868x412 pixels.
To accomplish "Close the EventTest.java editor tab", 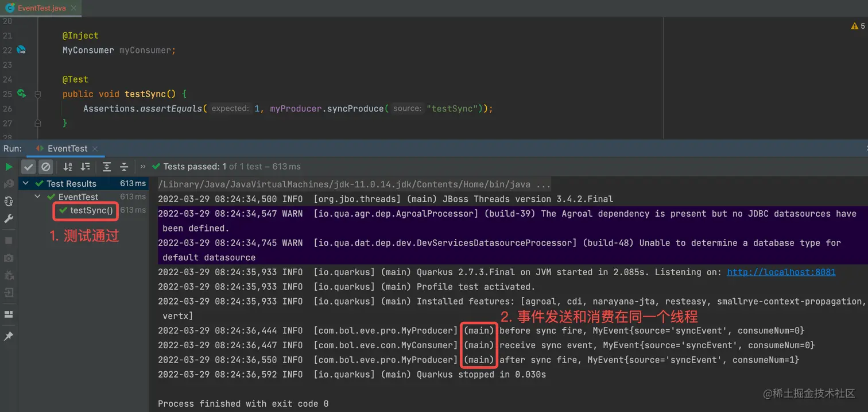I will pyautogui.click(x=73, y=8).
